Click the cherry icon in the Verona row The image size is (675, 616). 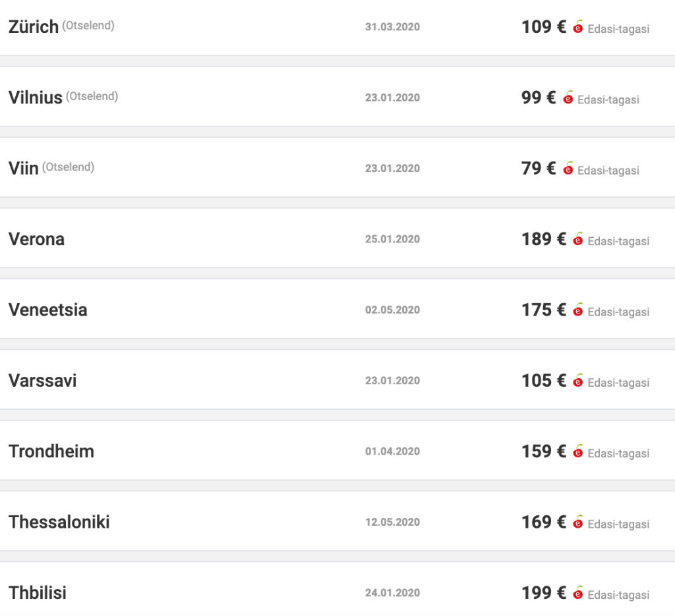pyautogui.click(x=578, y=239)
